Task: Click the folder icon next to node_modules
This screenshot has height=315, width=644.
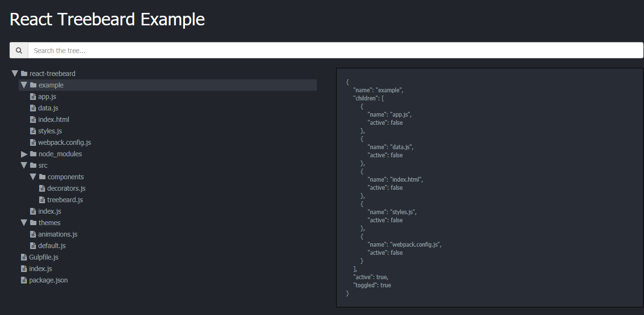Action: [33, 153]
